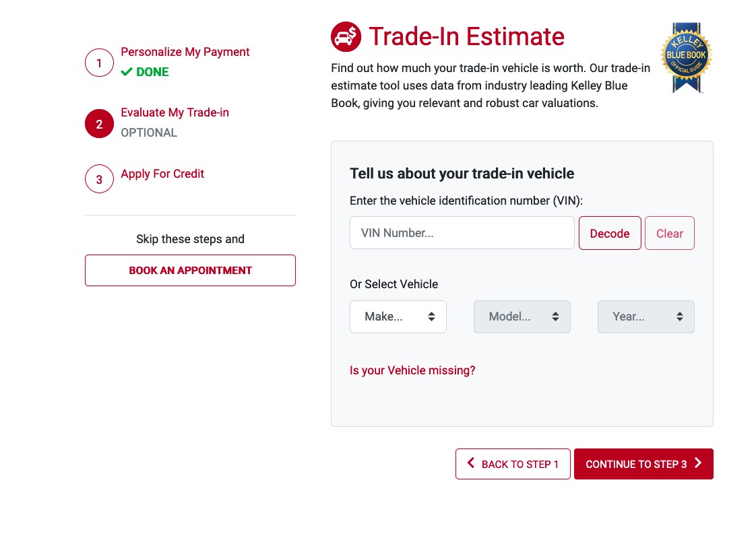The width and height of the screenshot is (756, 536).
Task: Select the step 1 circle icon
Action: (99, 63)
